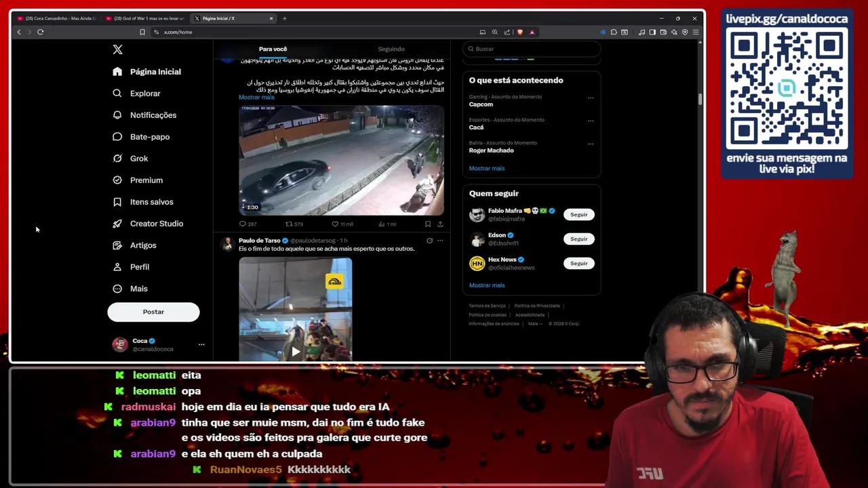The height and width of the screenshot is (488, 868).
Task: Follow Hex News with Seguir
Action: (578, 264)
